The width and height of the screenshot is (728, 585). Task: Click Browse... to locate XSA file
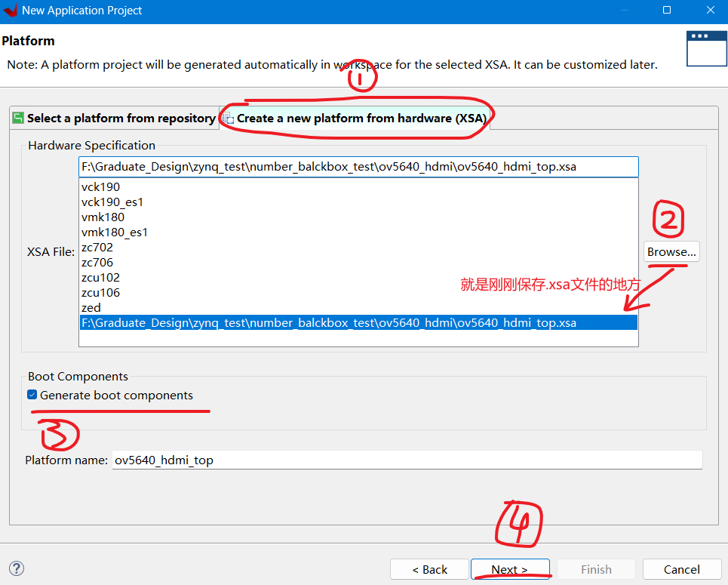point(671,252)
